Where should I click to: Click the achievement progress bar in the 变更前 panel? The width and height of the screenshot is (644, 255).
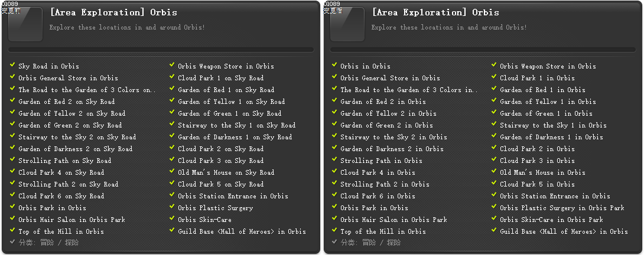click(161, 50)
